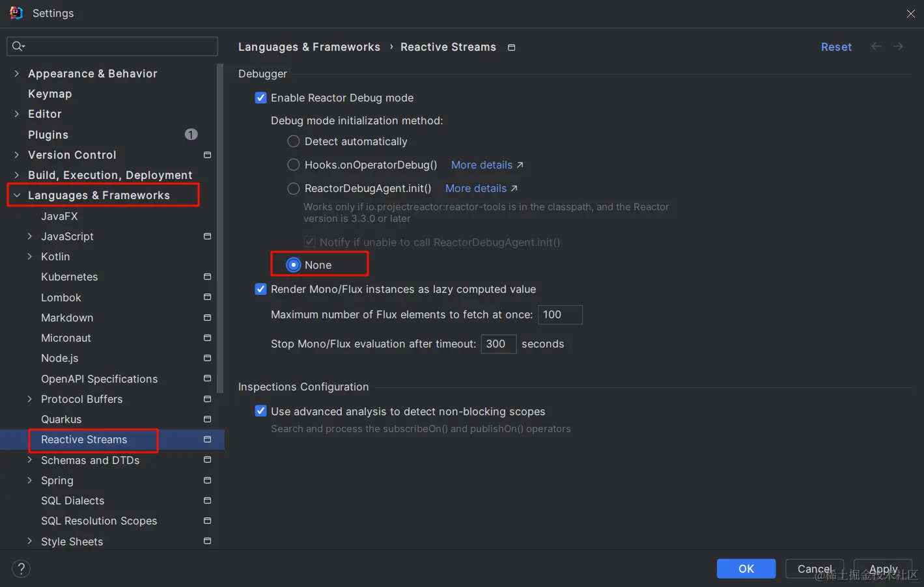The height and width of the screenshot is (587, 924).
Task: Click the project-level icon beside Node.js
Action: (x=207, y=358)
